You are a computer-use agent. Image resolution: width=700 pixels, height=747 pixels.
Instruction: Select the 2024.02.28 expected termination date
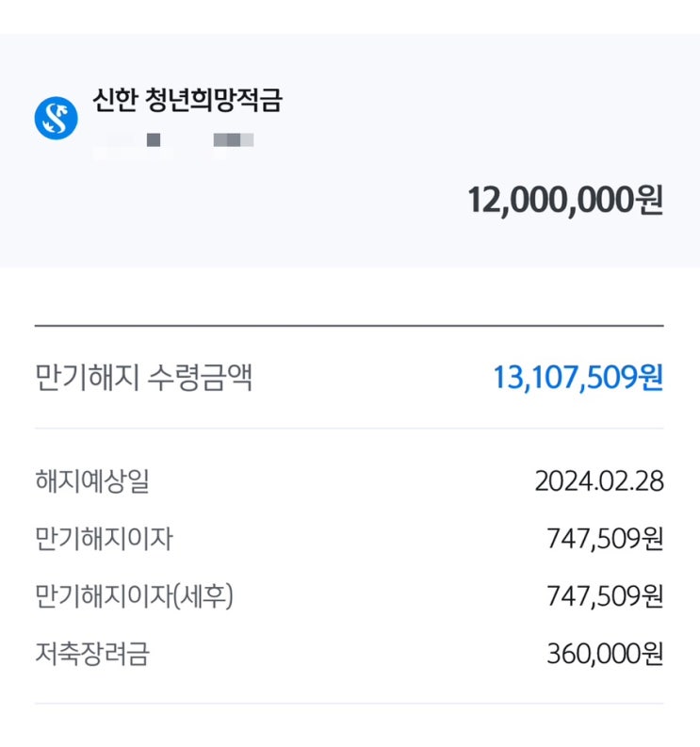pyautogui.click(x=598, y=482)
